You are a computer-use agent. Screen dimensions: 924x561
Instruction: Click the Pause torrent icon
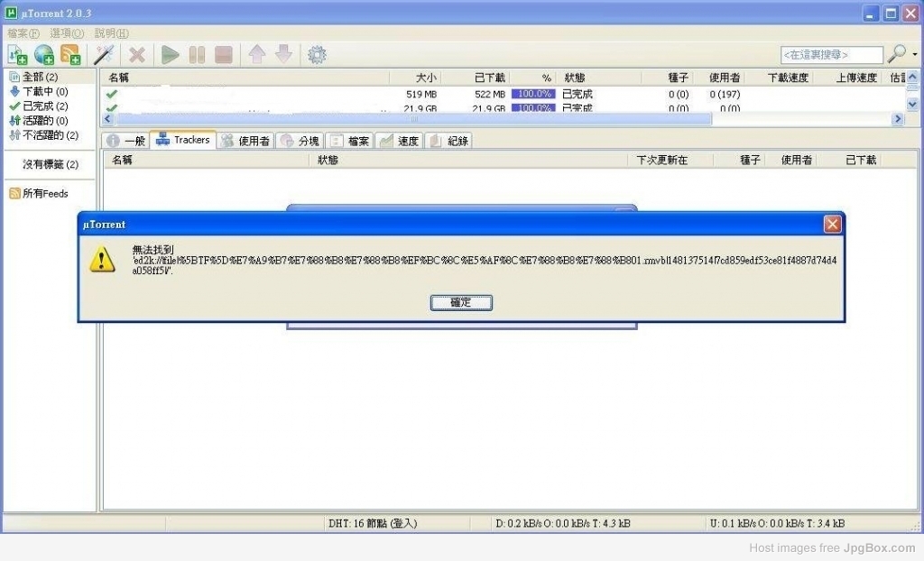197,55
